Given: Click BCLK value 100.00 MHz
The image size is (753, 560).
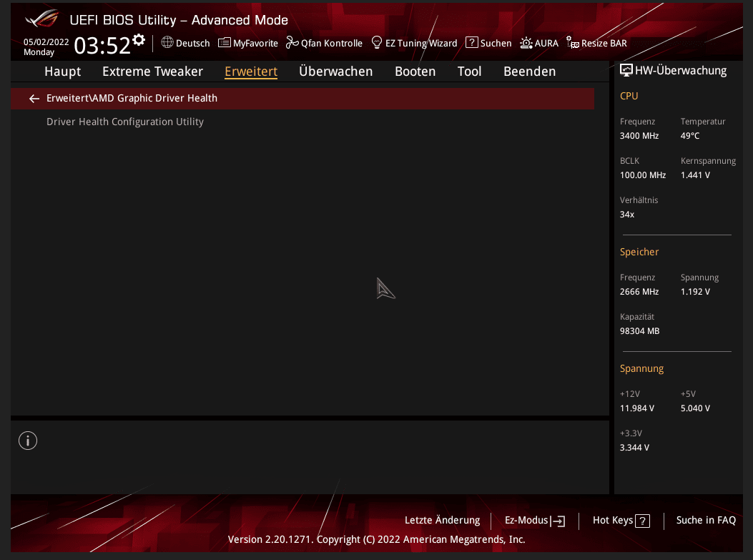Looking at the screenshot, I should (x=643, y=175).
